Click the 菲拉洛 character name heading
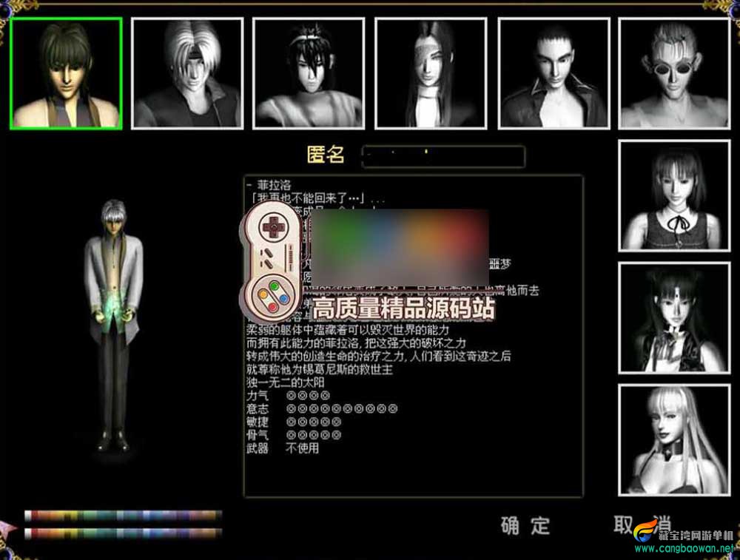740x560 pixels. coord(274,185)
